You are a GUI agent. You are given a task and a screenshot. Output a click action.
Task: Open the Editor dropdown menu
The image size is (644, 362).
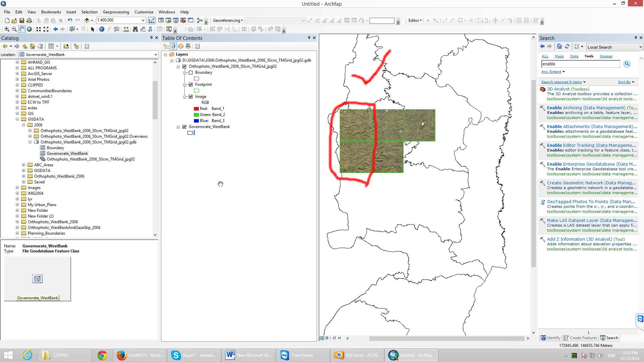415,20
